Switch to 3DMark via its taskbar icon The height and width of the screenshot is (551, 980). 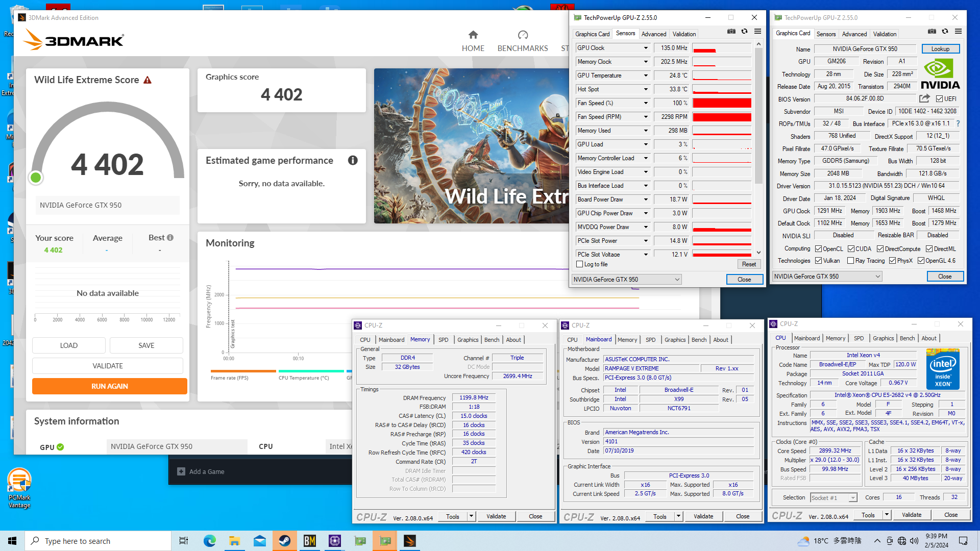(x=410, y=541)
